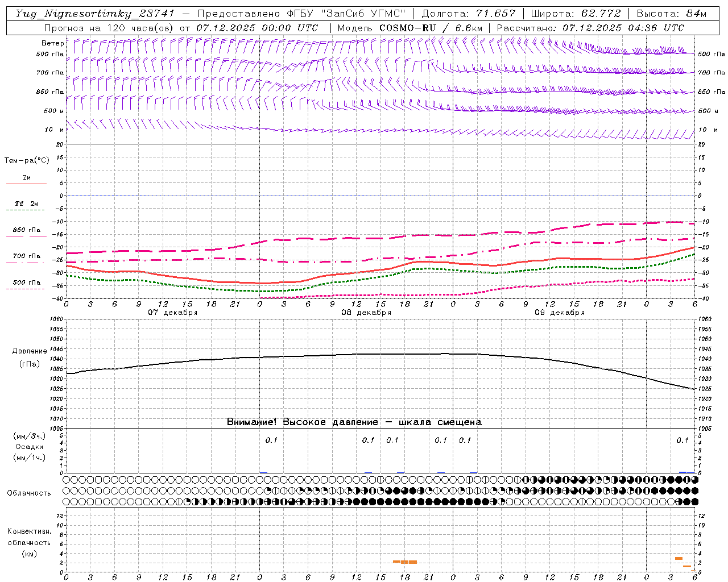
Task: Select the Конвективн. panel label
Action: (29, 531)
